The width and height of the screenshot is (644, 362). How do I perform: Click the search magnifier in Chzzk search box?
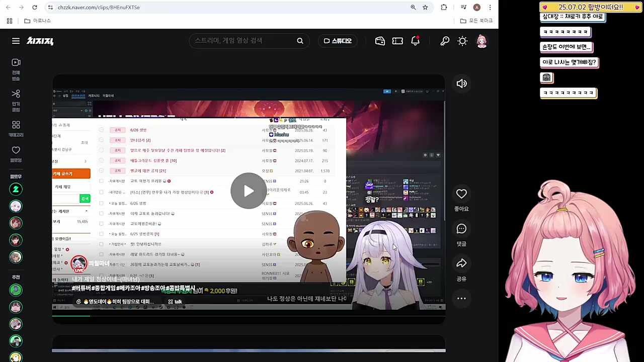click(x=300, y=41)
